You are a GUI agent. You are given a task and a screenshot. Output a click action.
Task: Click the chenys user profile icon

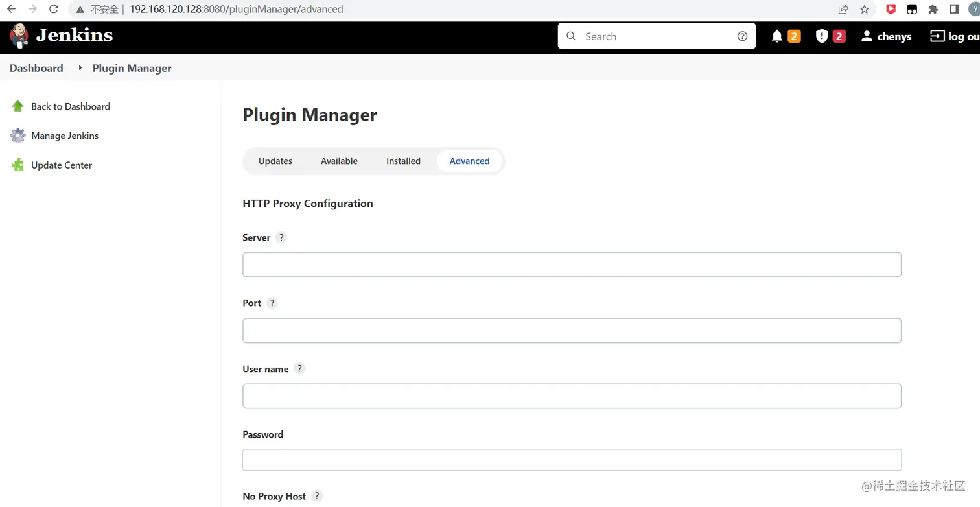(x=867, y=36)
